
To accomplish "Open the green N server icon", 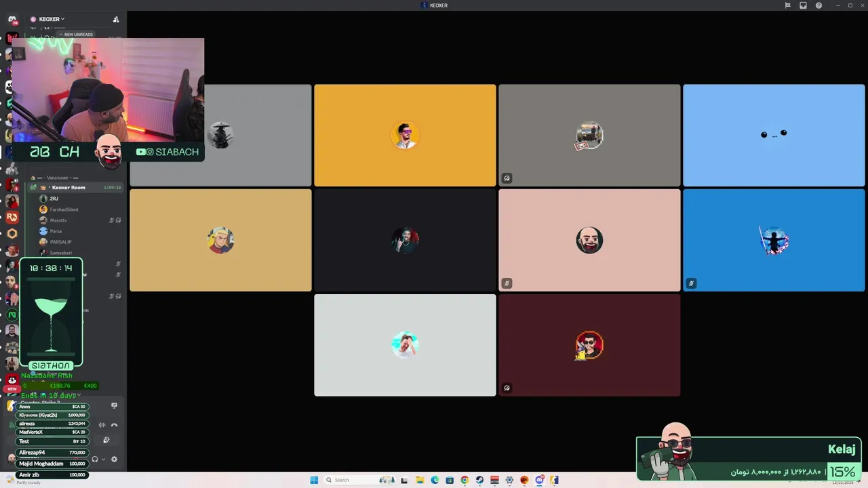I will click(12, 315).
